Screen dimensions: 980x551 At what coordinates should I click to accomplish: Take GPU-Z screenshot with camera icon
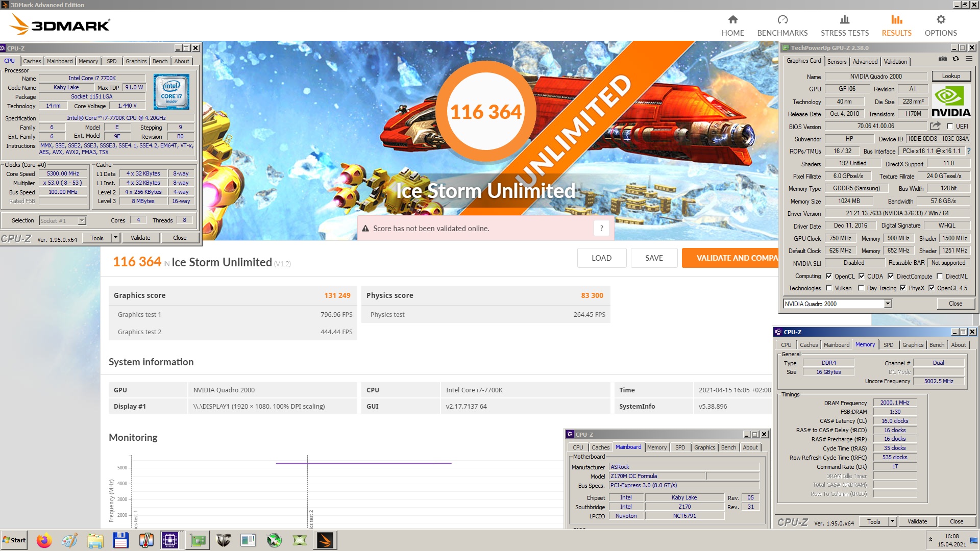coord(942,59)
